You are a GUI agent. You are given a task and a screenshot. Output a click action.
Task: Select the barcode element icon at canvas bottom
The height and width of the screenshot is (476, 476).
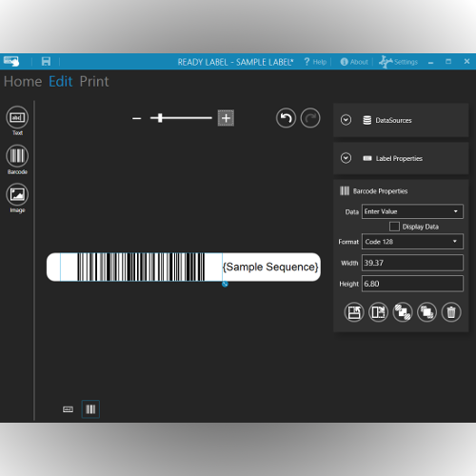coord(90,409)
